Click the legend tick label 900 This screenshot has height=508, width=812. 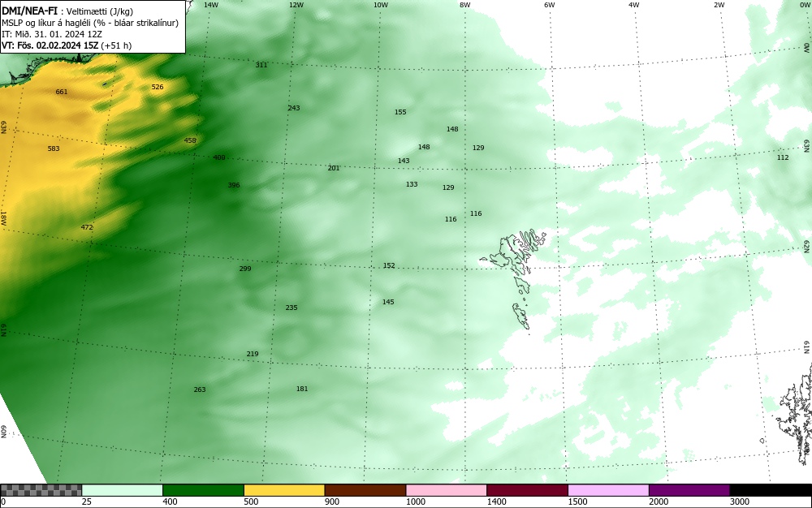(332, 502)
